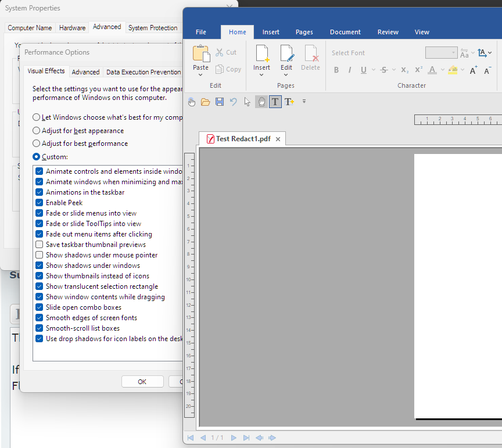Click the Paste clipboard icon
This screenshot has height=448, width=502.
point(201,54)
